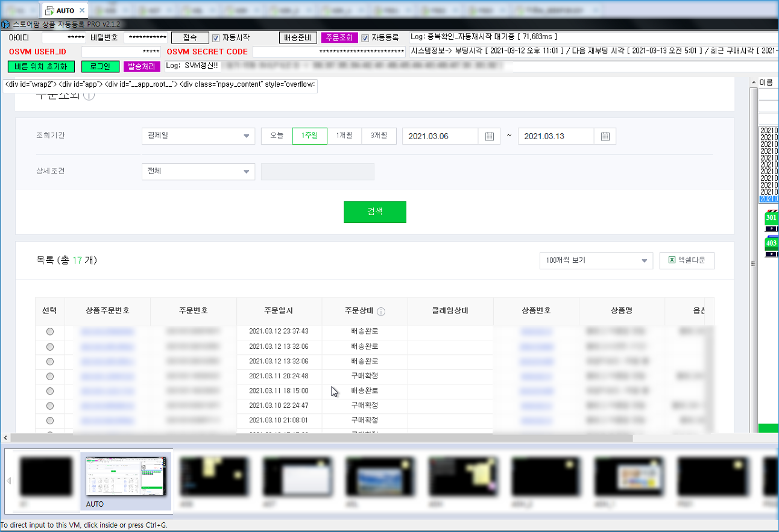Click 상품번호 column header
The width and height of the screenshot is (779, 532).
pos(536,311)
